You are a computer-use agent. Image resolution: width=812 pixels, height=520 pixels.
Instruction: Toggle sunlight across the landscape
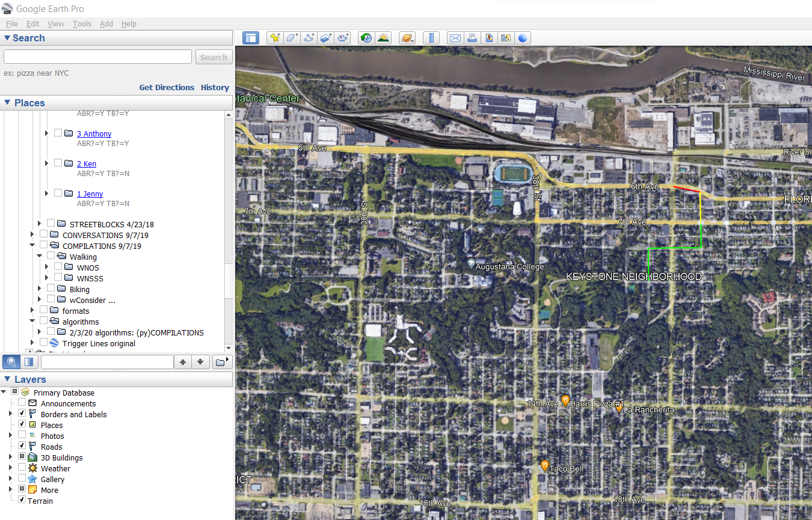383,38
